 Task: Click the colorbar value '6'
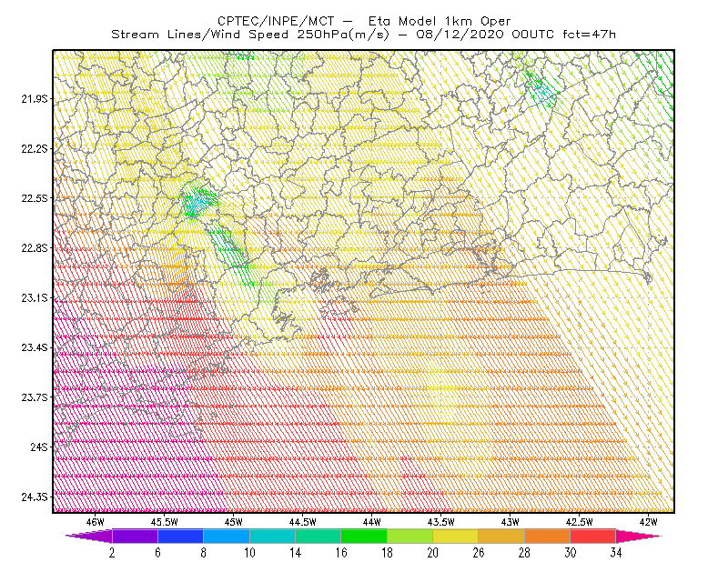coord(157,553)
